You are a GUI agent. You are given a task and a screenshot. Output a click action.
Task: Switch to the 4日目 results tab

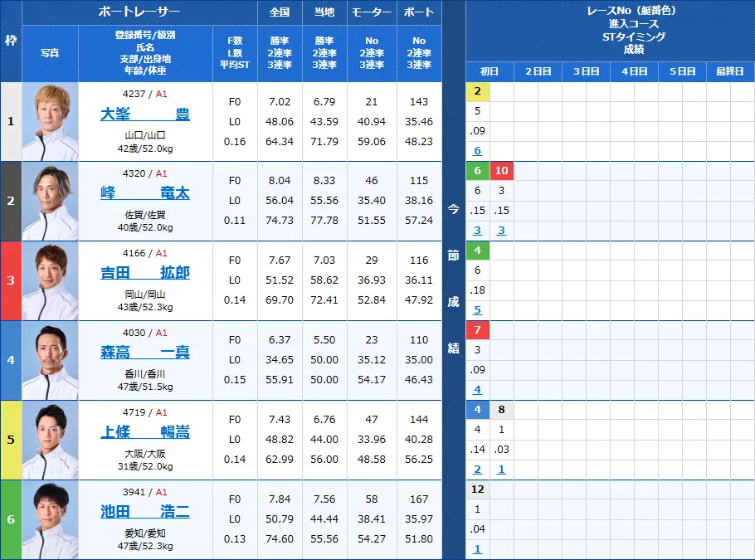coord(633,71)
